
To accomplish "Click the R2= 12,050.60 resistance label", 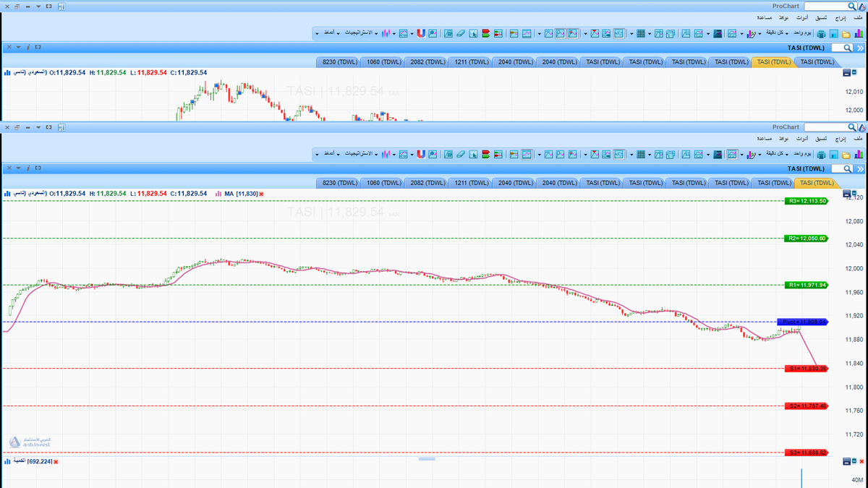I will click(806, 238).
